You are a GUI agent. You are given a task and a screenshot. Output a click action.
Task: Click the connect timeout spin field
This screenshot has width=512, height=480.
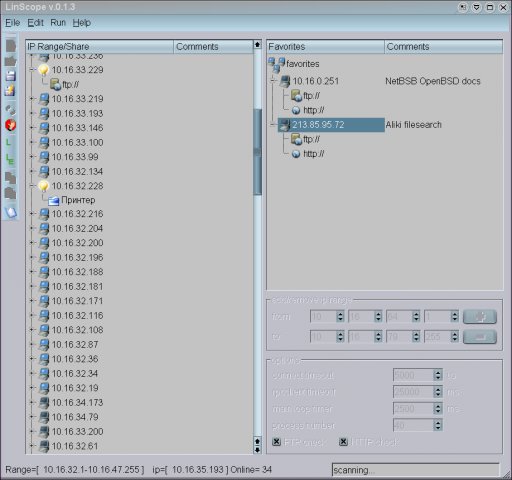coord(418,375)
